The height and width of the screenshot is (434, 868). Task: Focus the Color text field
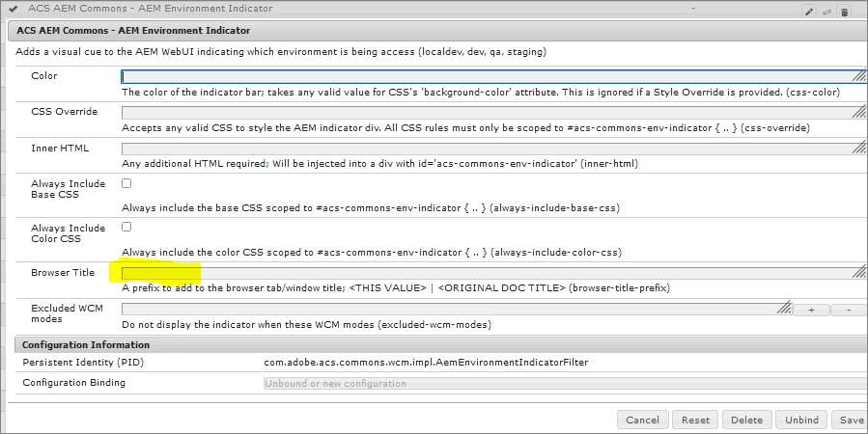pos(493,76)
